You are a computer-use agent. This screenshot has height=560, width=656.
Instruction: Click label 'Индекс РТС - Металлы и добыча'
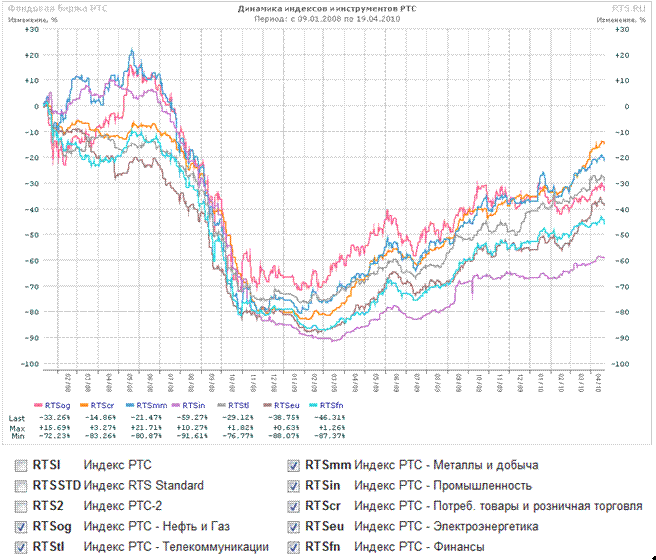(446, 465)
